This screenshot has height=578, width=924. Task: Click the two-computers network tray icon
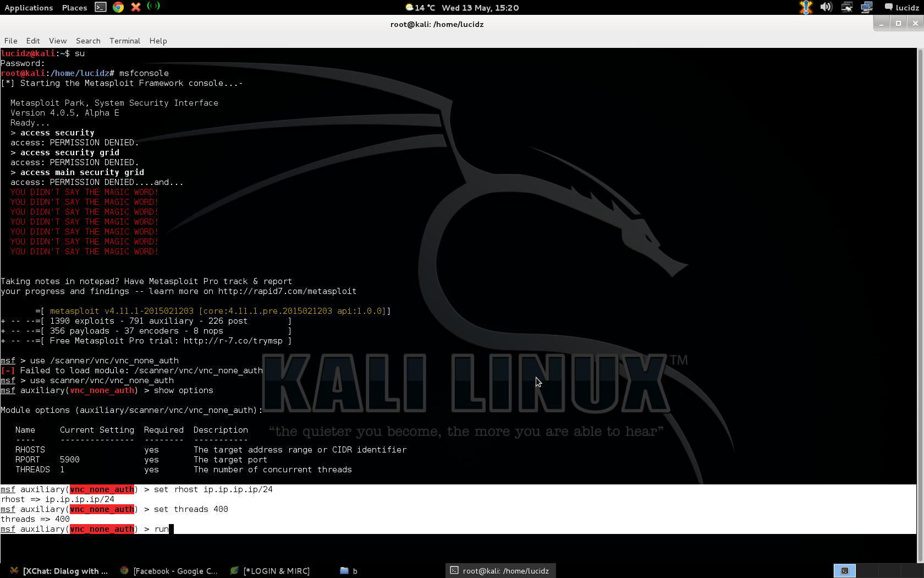coord(867,7)
